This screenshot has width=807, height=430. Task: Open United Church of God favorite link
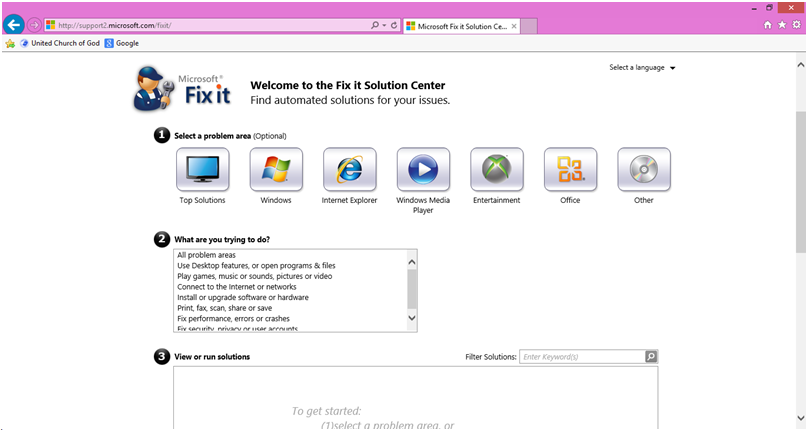[x=60, y=43]
